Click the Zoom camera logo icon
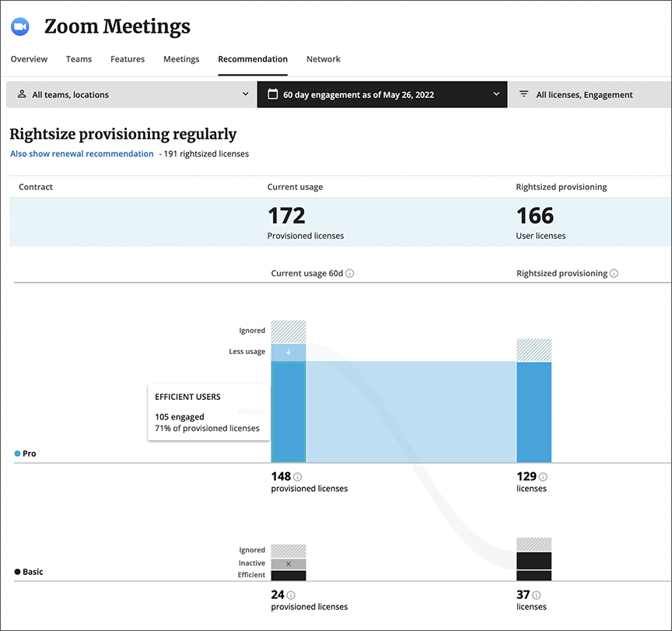Viewport: 672px width, 631px height. [x=19, y=27]
